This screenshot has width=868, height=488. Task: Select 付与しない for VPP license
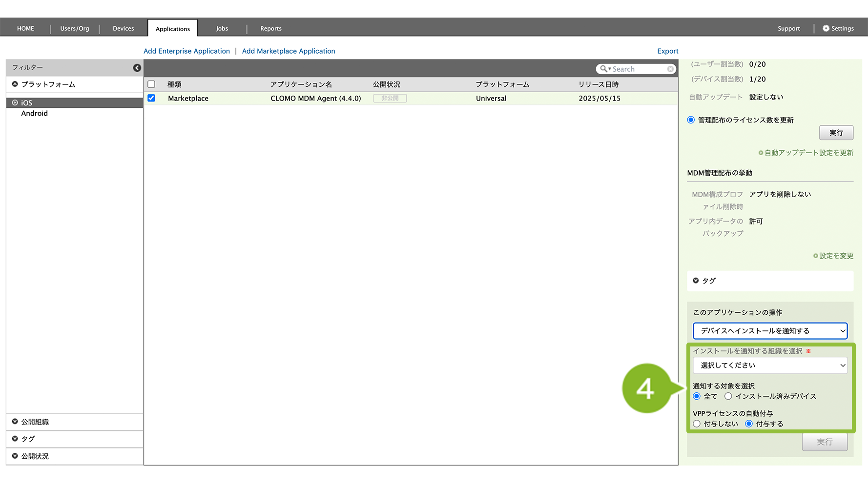(x=697, y=424)
